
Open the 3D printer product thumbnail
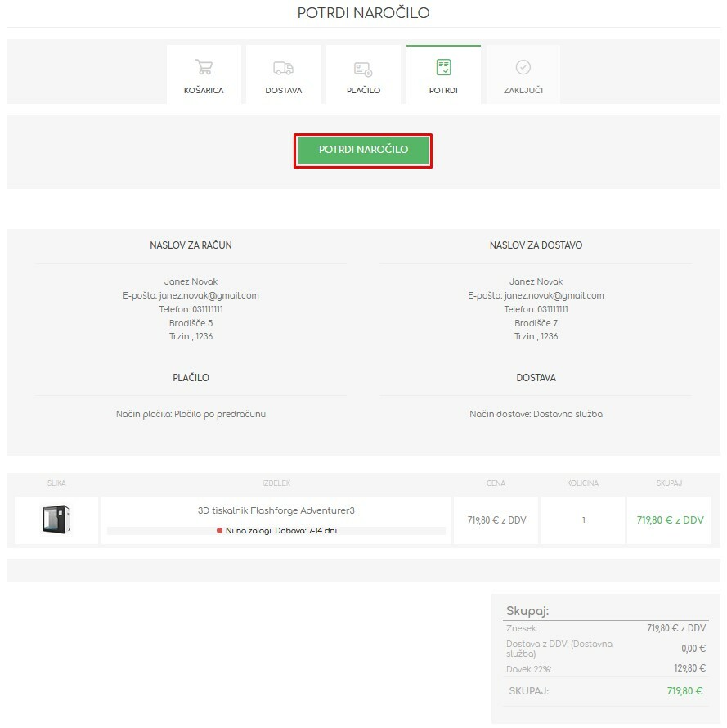pyautogui.click(x=56, y=520)
